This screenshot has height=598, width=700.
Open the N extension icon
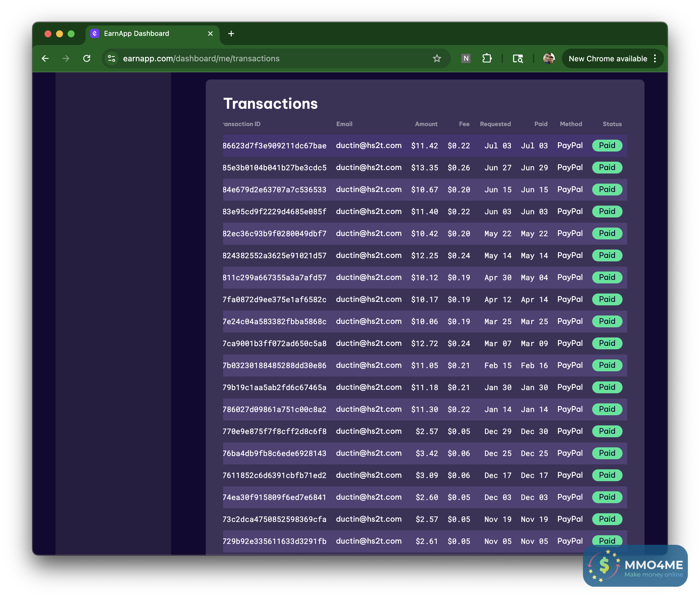point(466,58)
